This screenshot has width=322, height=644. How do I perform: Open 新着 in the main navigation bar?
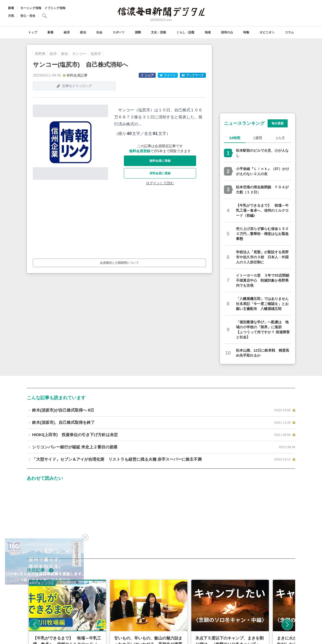[50, 32]
